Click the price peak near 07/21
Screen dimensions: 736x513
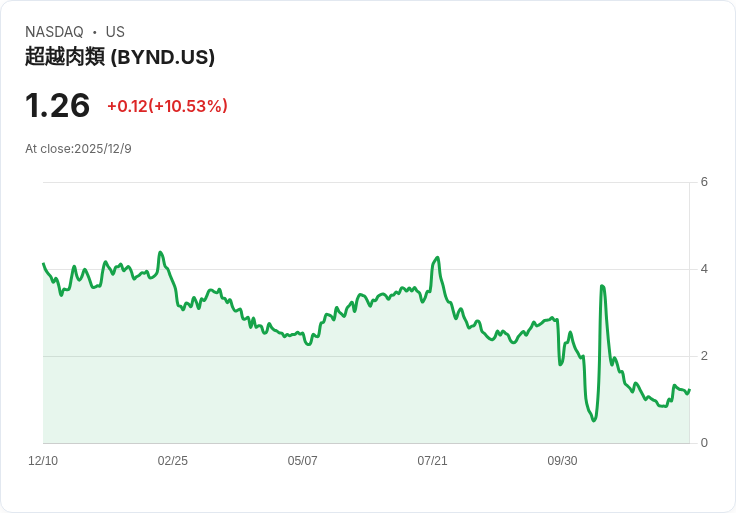tap(437, 258)
